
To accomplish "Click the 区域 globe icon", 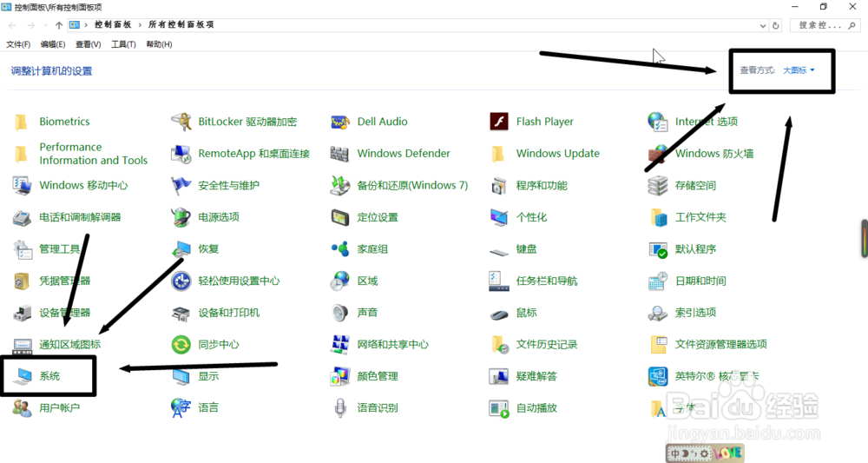I will click(340, 281).
